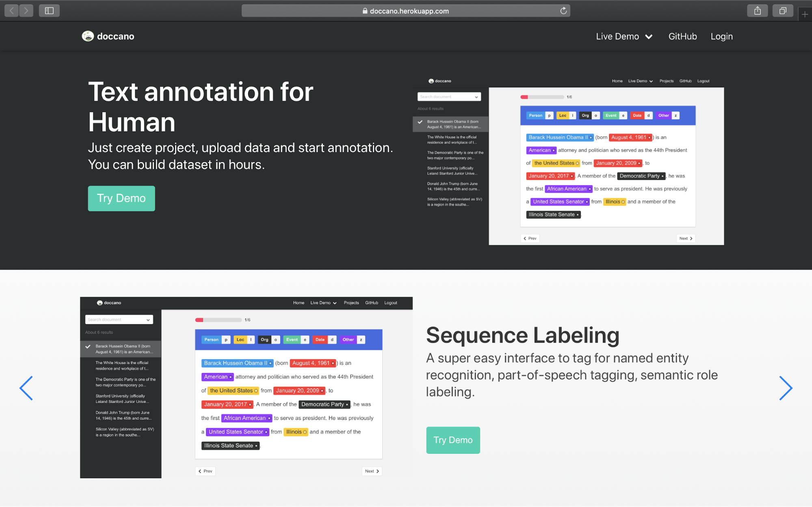Go back using browser back arrow

pos(12,11)
